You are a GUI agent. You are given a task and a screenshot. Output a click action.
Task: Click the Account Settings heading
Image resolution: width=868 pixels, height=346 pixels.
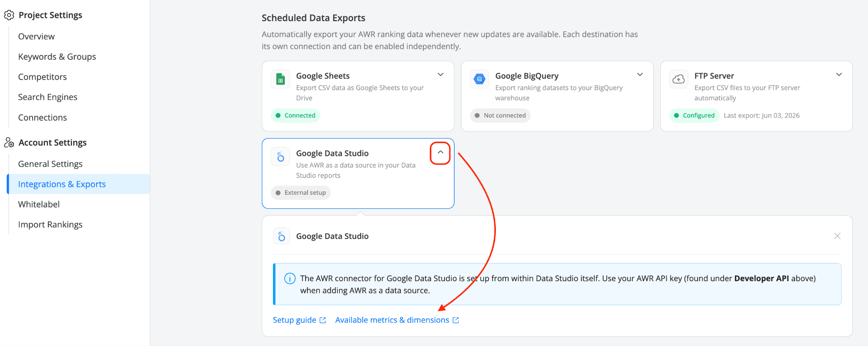(x=53, y=143)
